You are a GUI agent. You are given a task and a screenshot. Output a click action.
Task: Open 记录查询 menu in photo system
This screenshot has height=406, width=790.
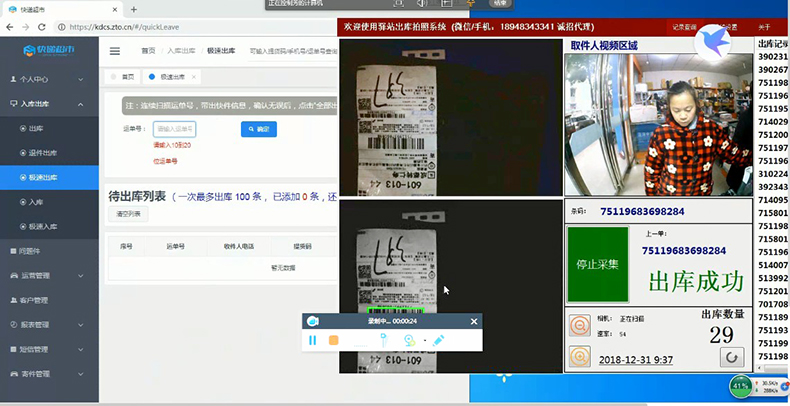(x=684, y=27)
